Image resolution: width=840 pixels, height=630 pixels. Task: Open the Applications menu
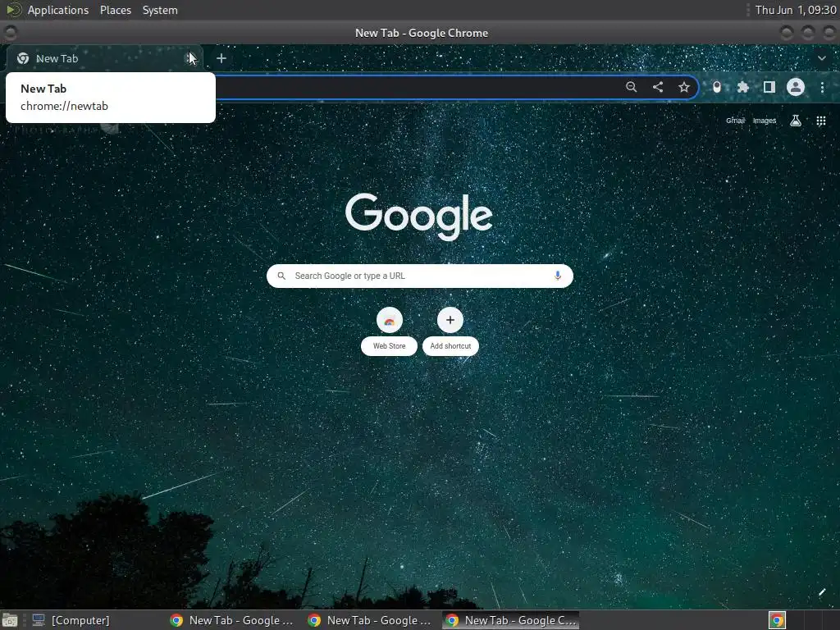click(x=58, y=10)
